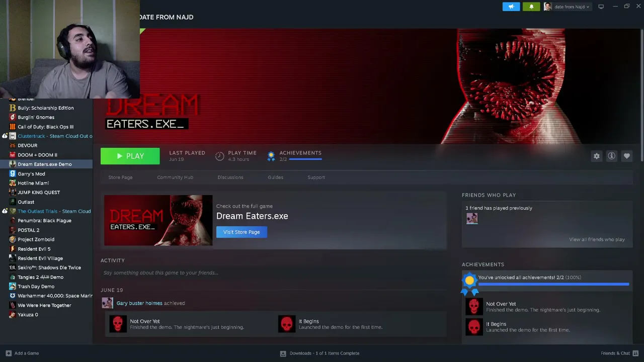Image resolution: width=644 pixels, height=362 pixels.
Task: Click the achievements ribbon badge in the Achievements panel
Action: coord(469,283)
